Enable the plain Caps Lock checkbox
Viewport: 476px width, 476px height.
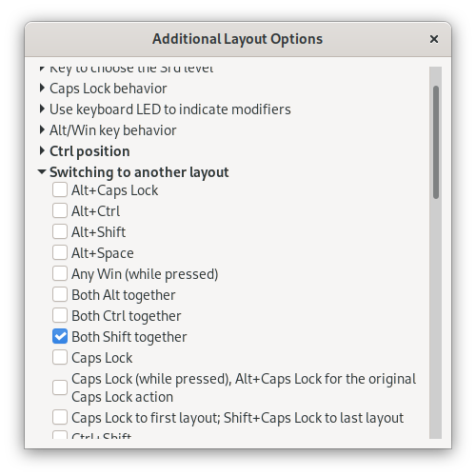click(60, 357)
